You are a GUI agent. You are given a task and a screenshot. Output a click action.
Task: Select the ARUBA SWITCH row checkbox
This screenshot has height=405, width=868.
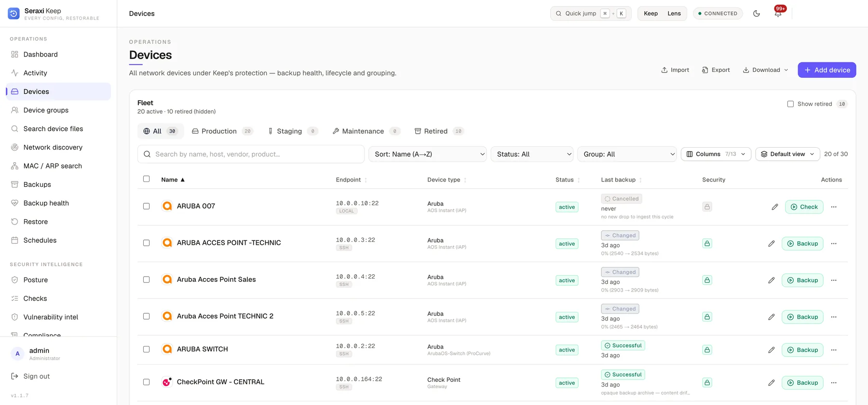146,349
